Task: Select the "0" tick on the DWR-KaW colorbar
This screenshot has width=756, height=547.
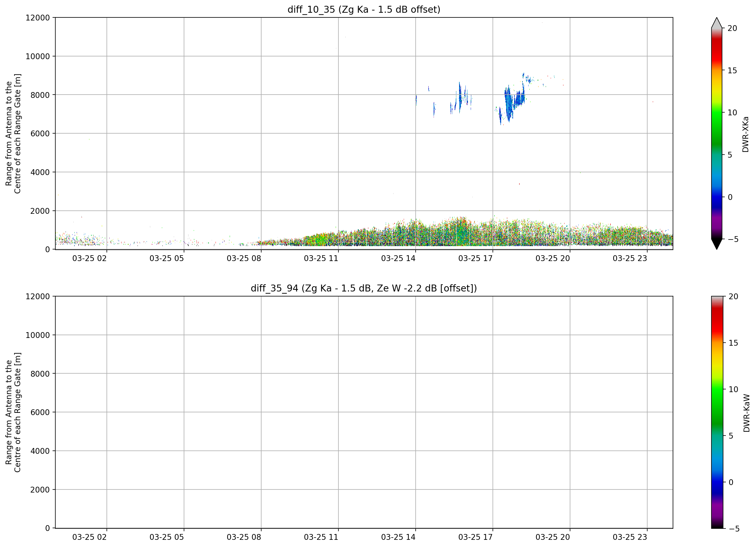Action: coord(731,482)
